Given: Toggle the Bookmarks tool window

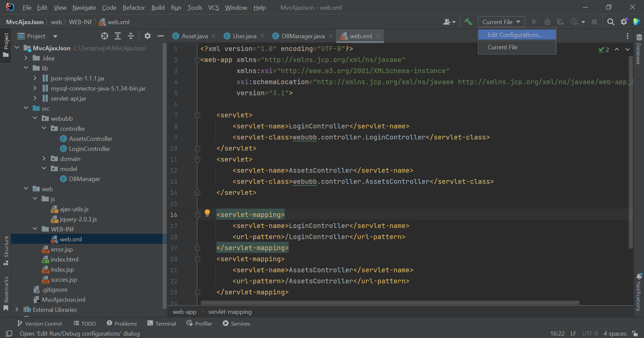Looking at the screenshot, I should click(x=6, y=293).
